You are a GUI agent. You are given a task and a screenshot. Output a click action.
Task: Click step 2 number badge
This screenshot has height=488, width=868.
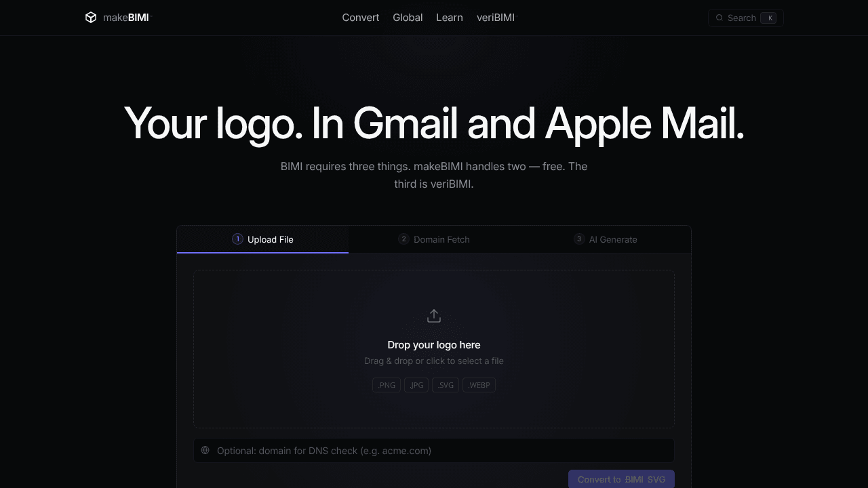[x=403, y=239]
